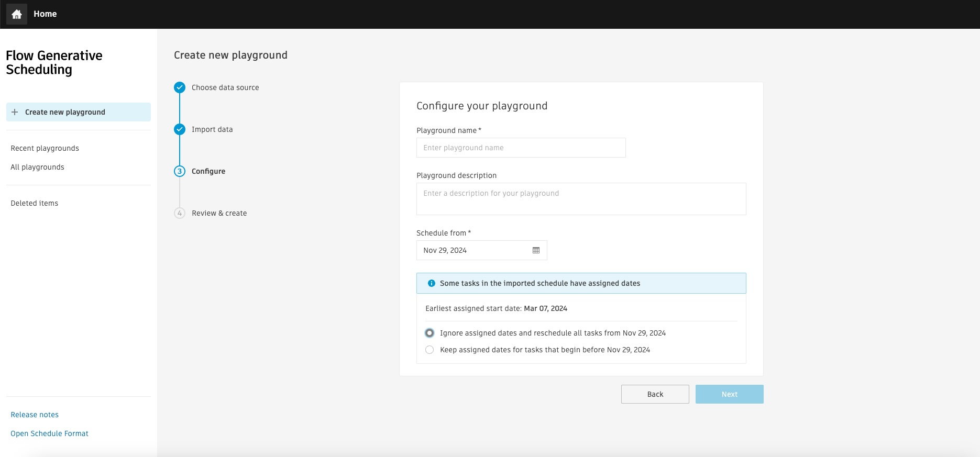Click the Import data checkmark step icon
Screen dimensions: 980x457
(180, 129)
